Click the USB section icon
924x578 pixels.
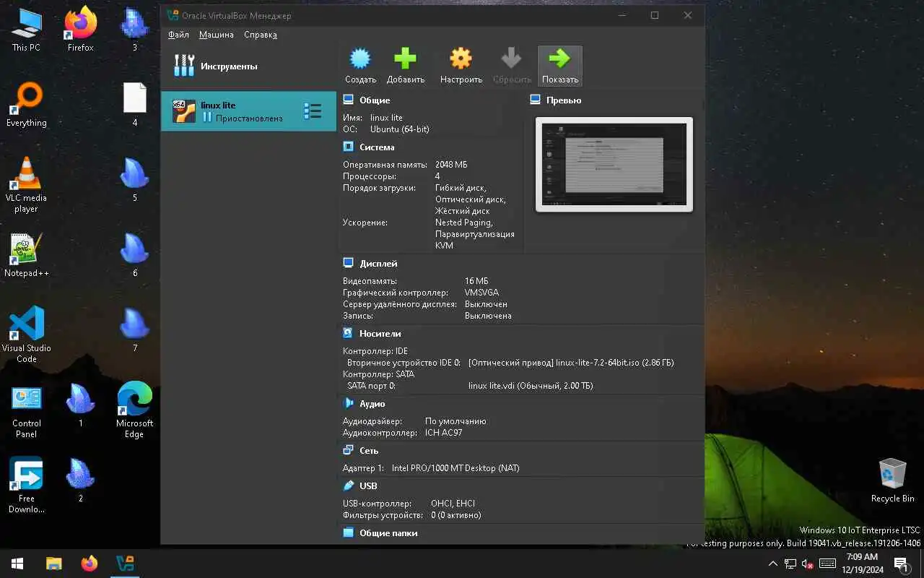pos(349,486)
